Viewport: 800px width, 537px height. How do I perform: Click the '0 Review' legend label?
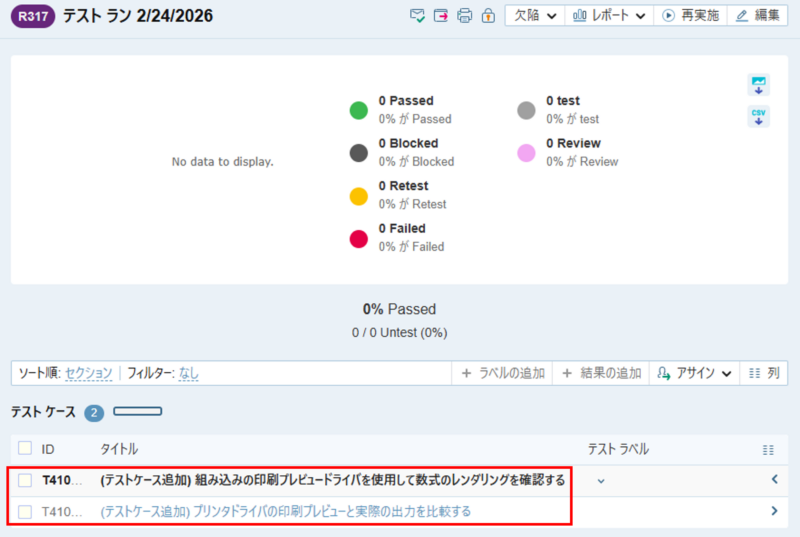tap(573, 143)
